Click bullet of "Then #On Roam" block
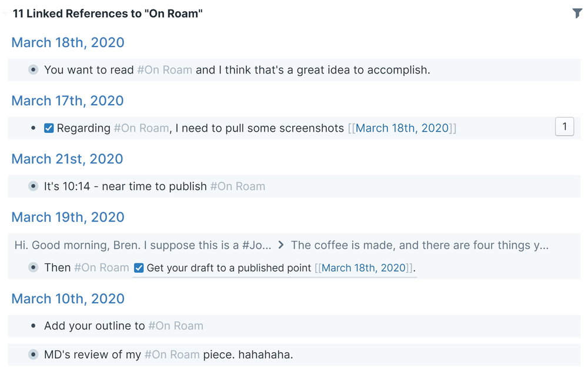Image resolution: width=588 pixels, height=371 pixels. [x=34, y=268]
